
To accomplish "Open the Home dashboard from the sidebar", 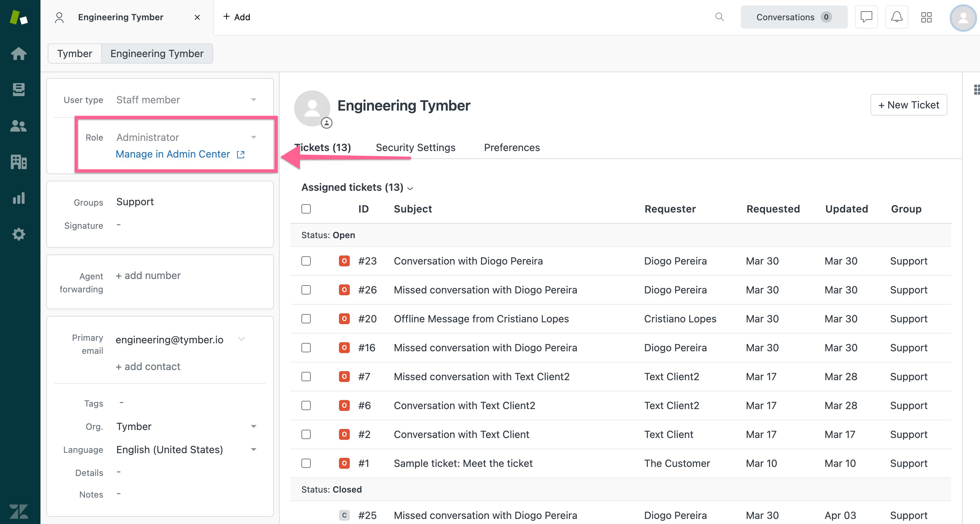I will coord(19,53).
